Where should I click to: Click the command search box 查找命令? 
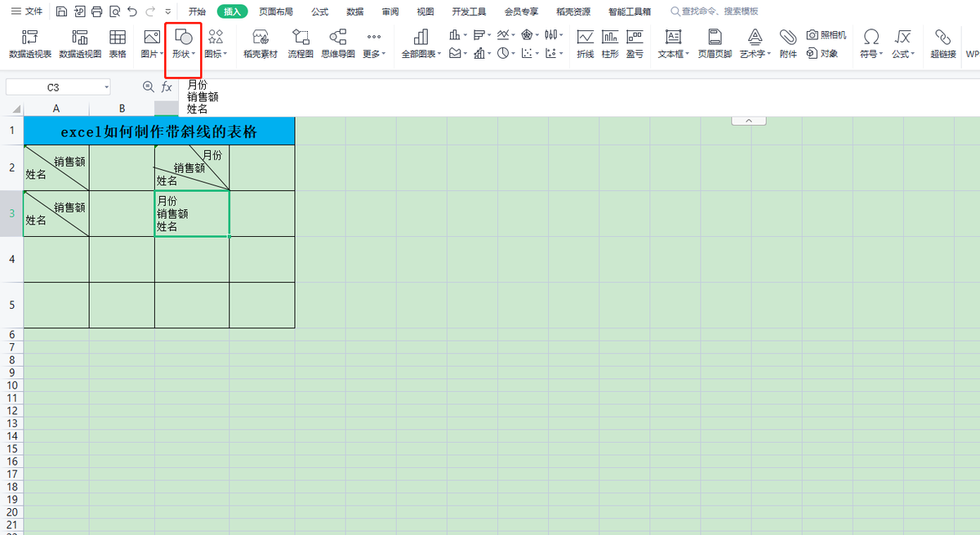[x=715, y=11]
